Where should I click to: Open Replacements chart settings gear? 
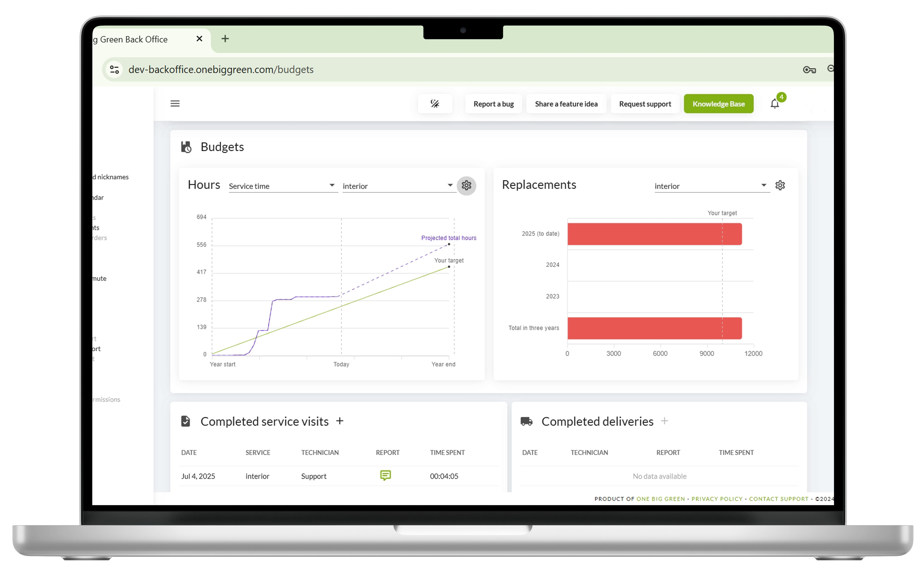click(x=780, y=185)
